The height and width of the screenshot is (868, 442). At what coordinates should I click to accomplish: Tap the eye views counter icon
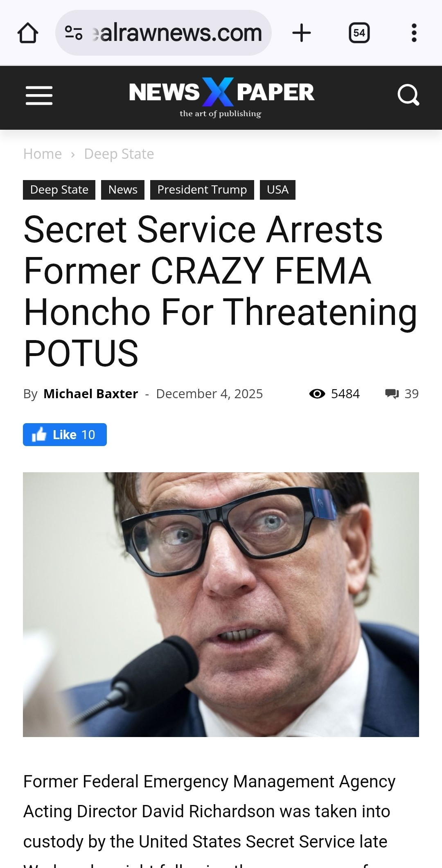317,394
